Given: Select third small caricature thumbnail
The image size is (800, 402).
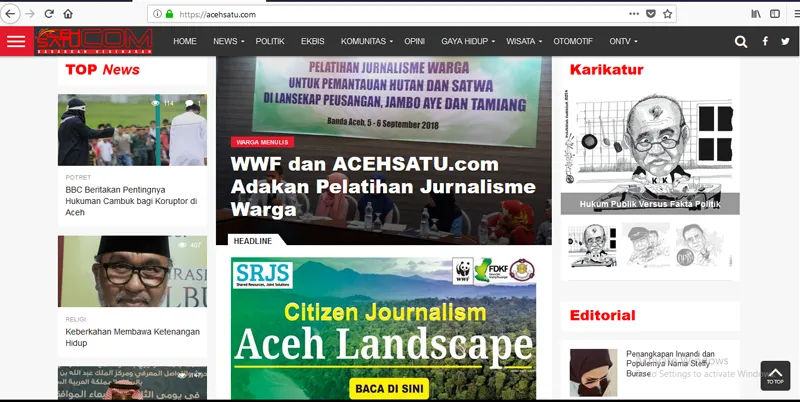Looking at the screenshot, I should (x=699, y=245).
